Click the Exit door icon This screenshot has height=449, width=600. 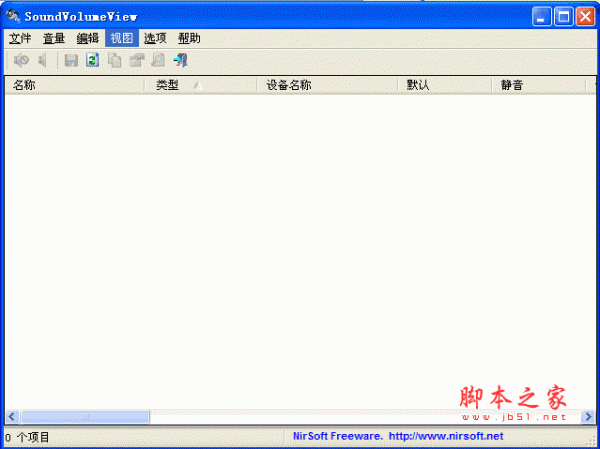point(180,60)
